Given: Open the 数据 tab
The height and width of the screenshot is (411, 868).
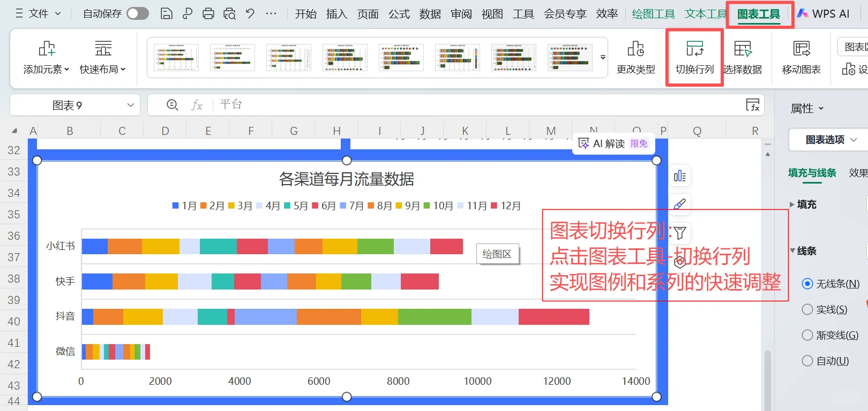Looking at the screenshot, I should pos(430,14).
